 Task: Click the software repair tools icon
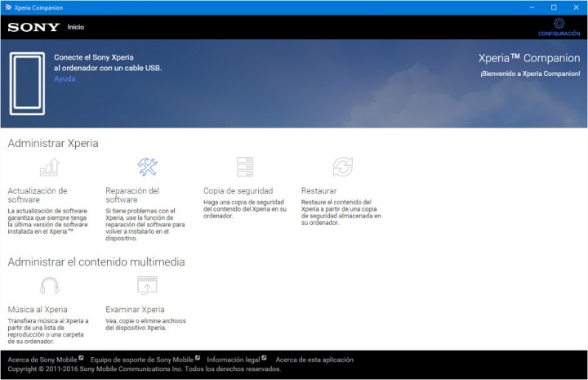pyautogui.click(x=147, y=167)
